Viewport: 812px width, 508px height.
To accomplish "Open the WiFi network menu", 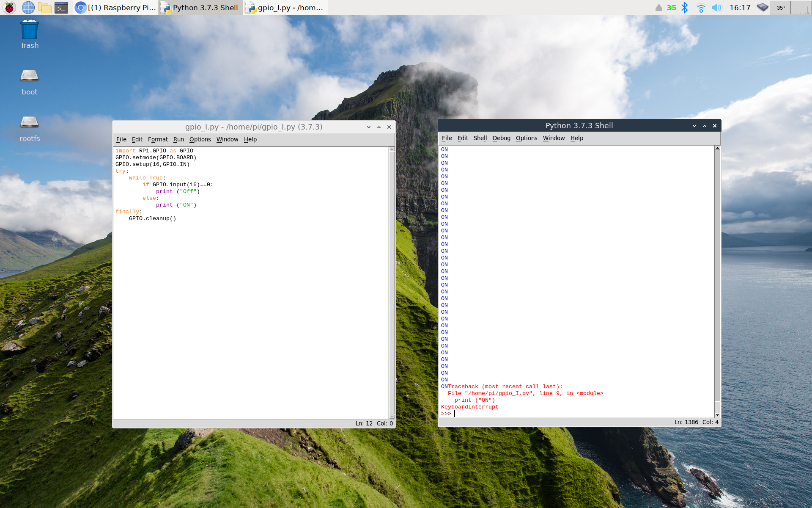I will pyautogui.click(x=701, y=8).
